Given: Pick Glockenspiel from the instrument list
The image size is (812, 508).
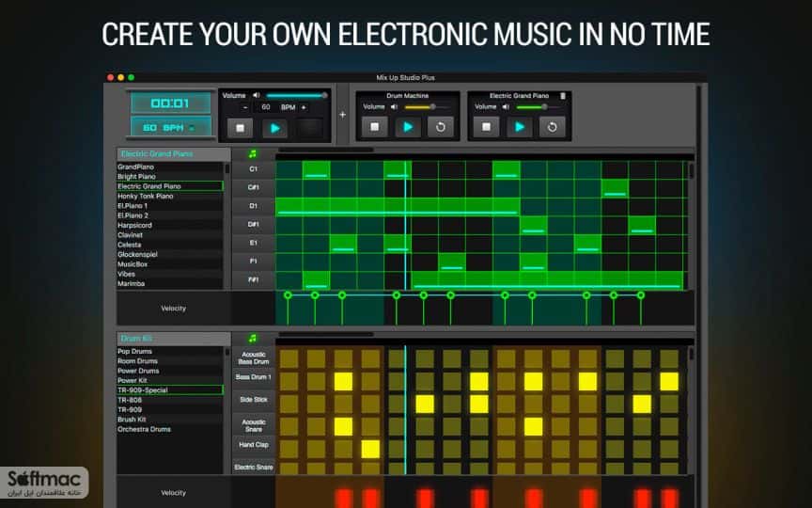Looking at the screenshot, I should coord(170,255).
